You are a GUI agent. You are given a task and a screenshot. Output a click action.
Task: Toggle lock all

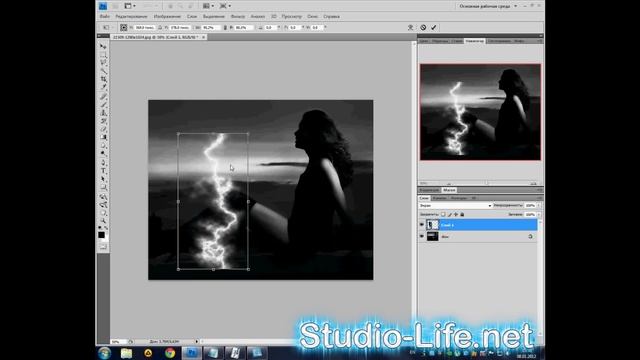tap(462, 214)
